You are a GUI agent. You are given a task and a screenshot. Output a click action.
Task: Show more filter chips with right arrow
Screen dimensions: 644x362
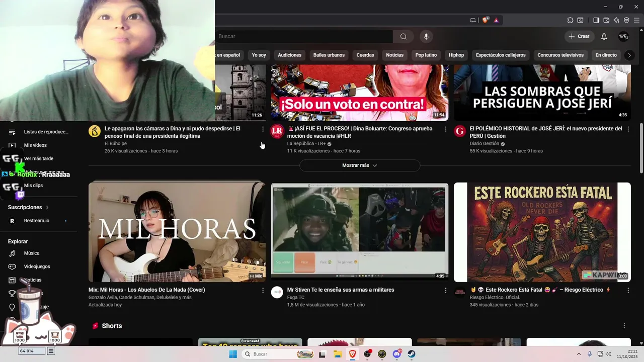[x=629, y=55]
